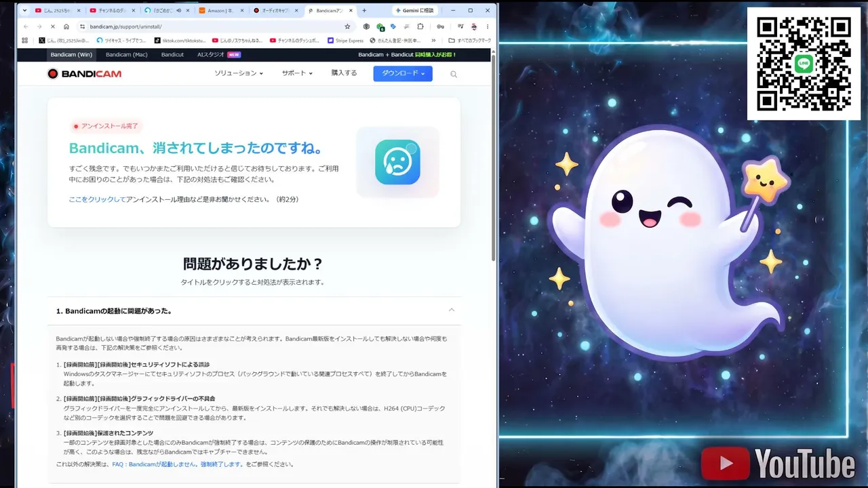Switch to the Amazon browser tab
This screenshot has height=488, width=868.
click(220, 11)
